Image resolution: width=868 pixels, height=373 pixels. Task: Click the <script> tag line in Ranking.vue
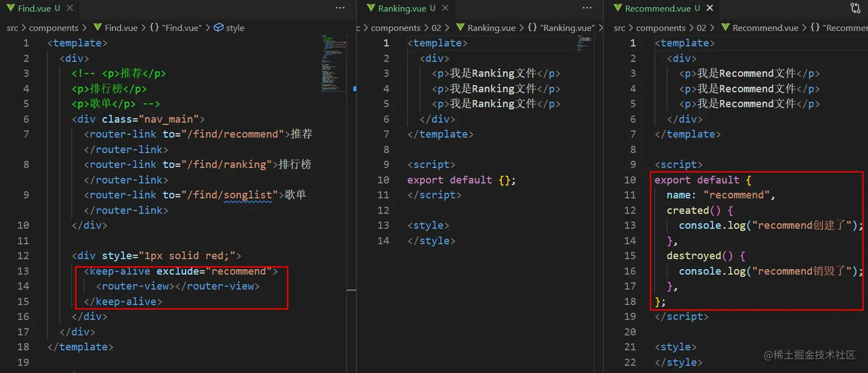pyautogui.click(x=431, y=164)
